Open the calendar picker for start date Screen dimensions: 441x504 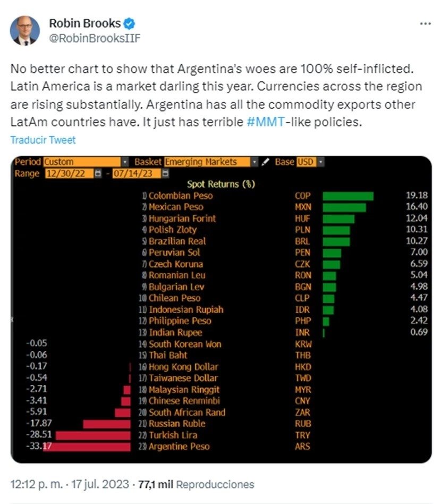pos(97,174)
